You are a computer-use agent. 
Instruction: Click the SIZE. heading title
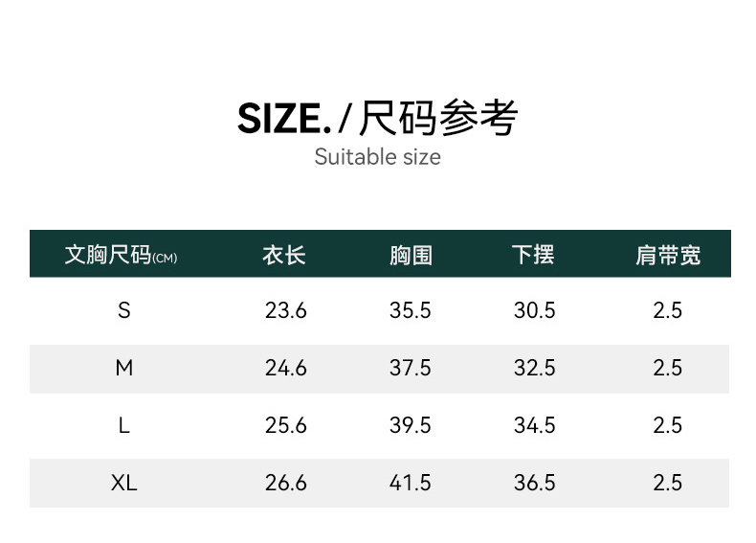pos(284,119)
